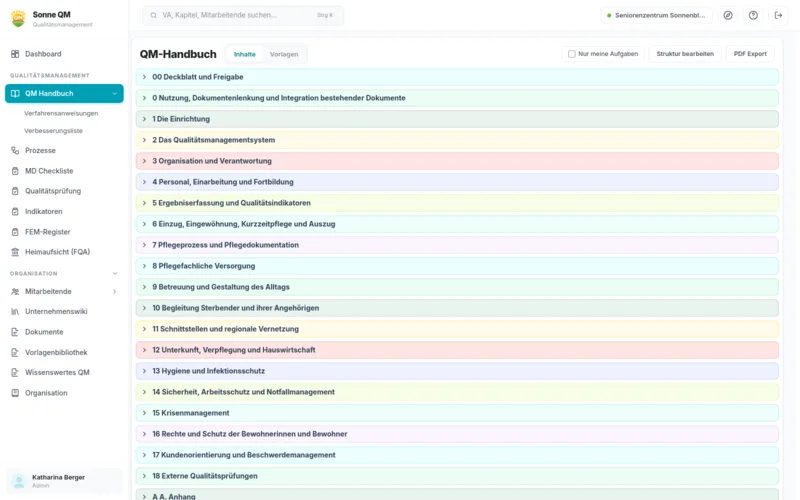
Task: Open help via question mark icon
Action: (753, 15)
